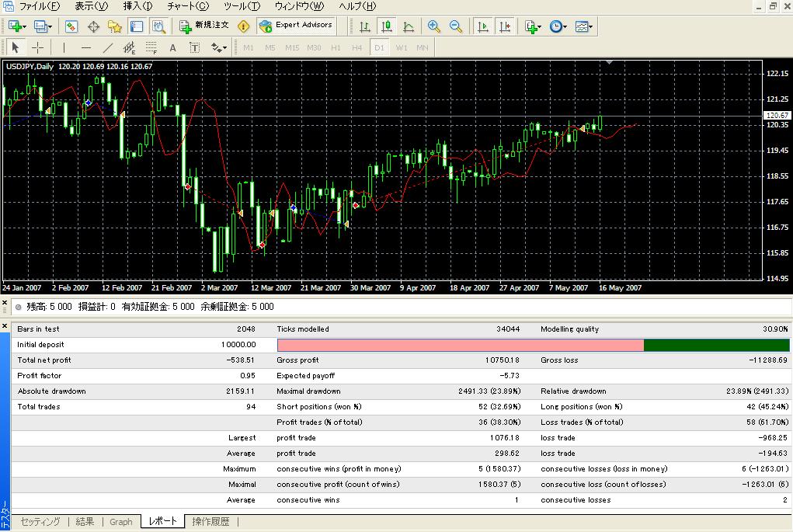793x532 pixels.
Task: Click the 120.67 current price label
Action: coord(777,115)
